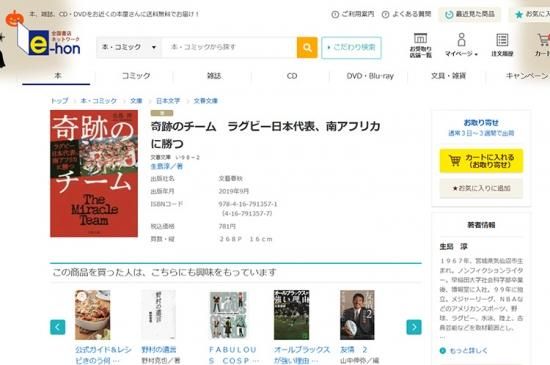The height and width of the screenshot is (365, 550).
Task: Click the 日本文学 breadcrumb link
Action: 168,101
